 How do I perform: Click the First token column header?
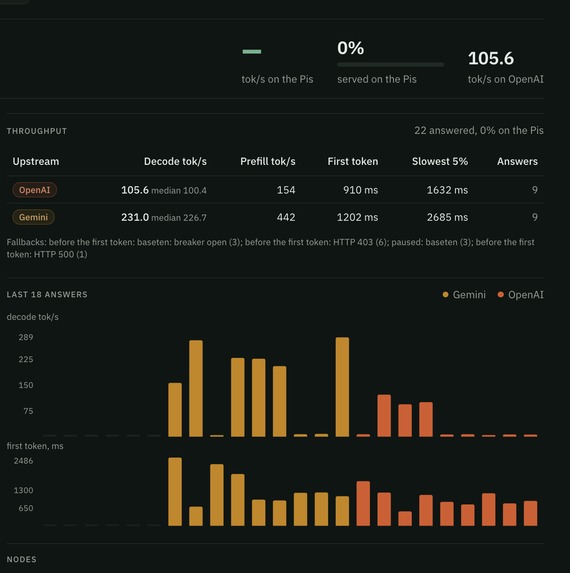[x=353, y=162]
